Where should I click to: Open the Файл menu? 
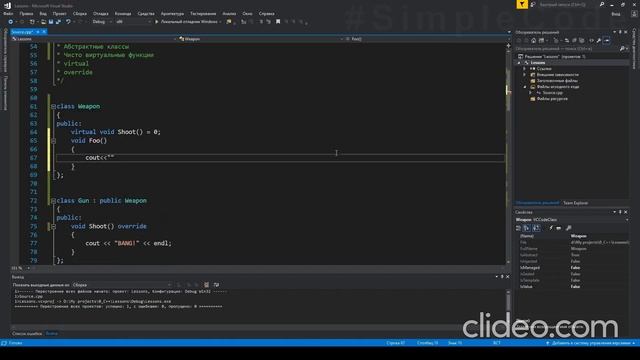[x=8, y=13]
